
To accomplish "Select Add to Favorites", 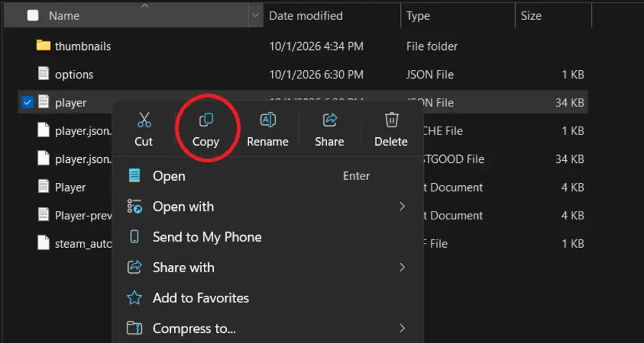I will (267, 298).
